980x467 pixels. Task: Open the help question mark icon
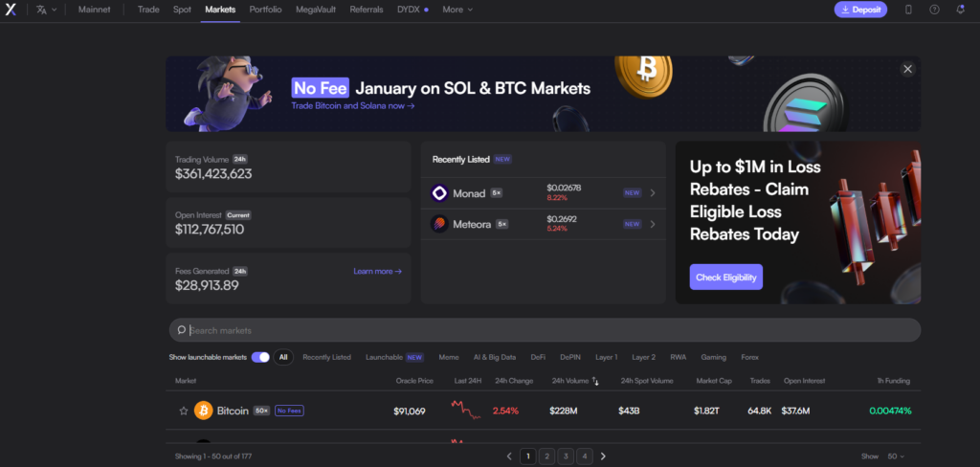[934, 10]
